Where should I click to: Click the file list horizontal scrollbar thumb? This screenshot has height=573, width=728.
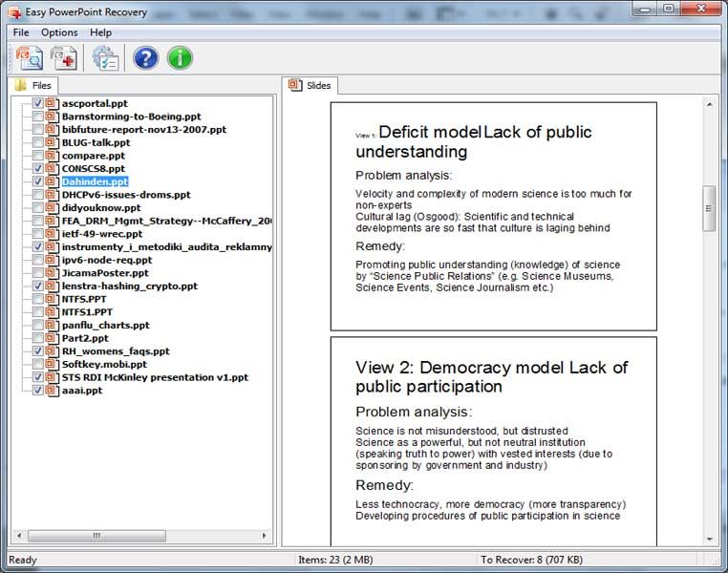tap(96, 536)
